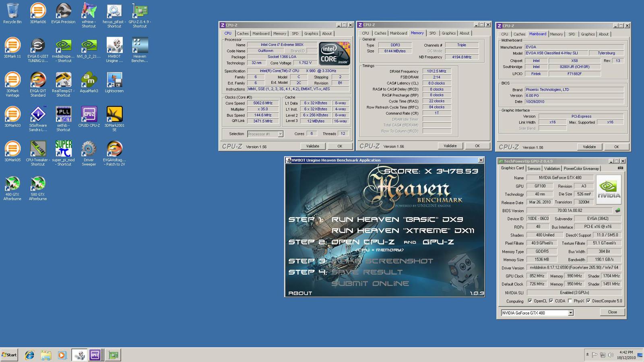The width and height of the screenshot is (644, 362).
Task: Select super_pi_mod shortcut icon
Action: click(x=63, y=153)
